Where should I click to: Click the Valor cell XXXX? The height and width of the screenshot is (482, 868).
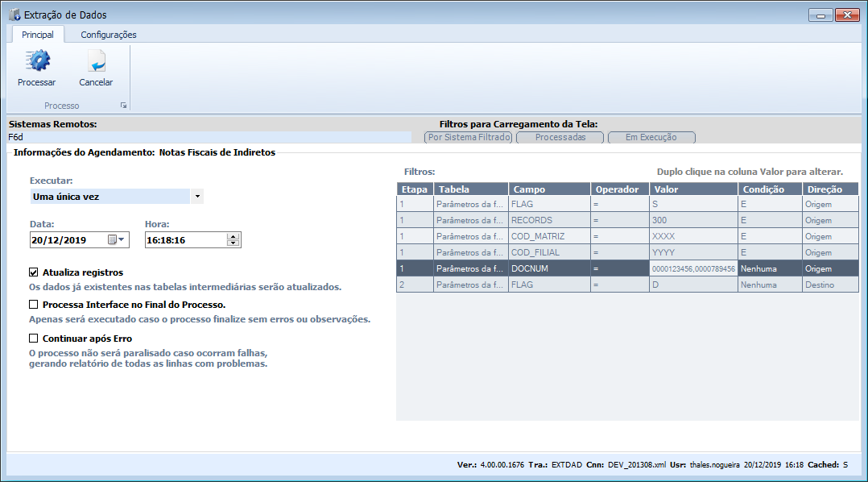[x=693, y=236]
